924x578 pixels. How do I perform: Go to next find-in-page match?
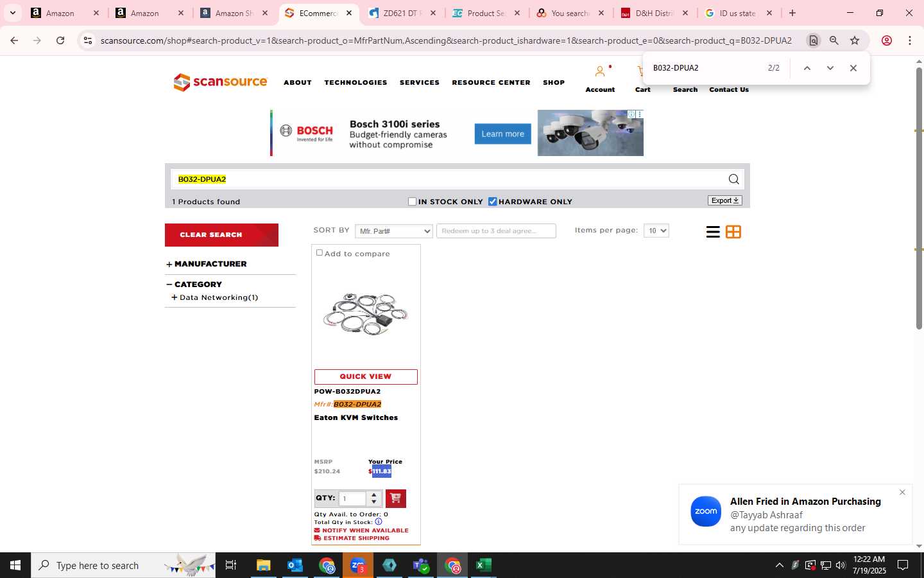(x=830, y=68)
